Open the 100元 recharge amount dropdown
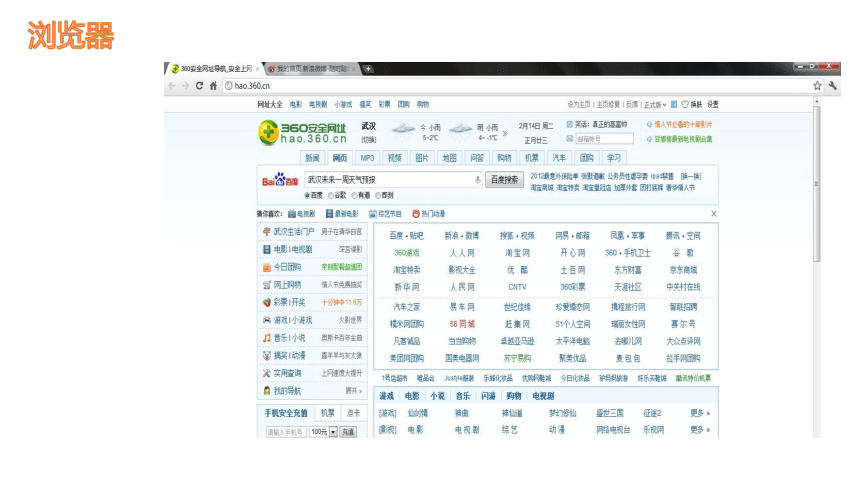Viewport: 860px width, 484px height. click(x=333, y=432)
